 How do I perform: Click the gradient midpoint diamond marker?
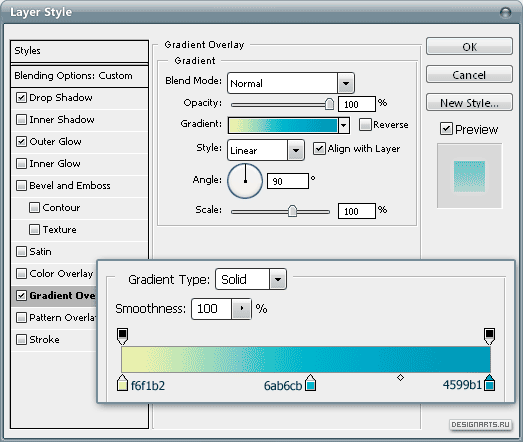tap(400, 378)
